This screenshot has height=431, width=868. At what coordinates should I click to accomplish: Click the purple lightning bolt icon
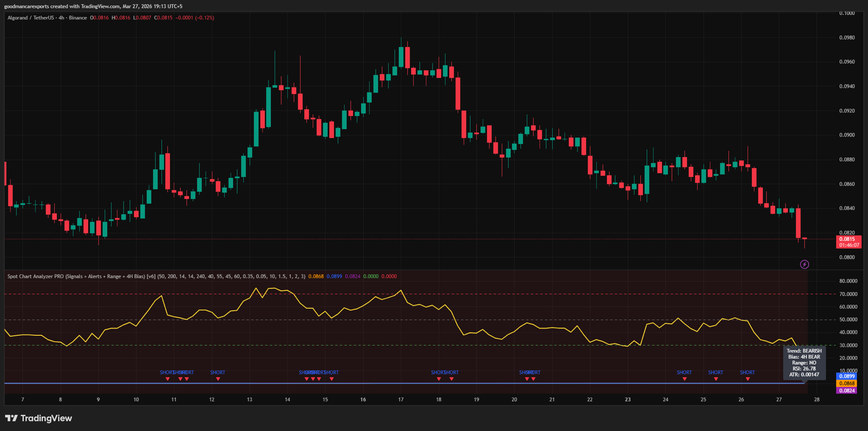click(804, 264)
